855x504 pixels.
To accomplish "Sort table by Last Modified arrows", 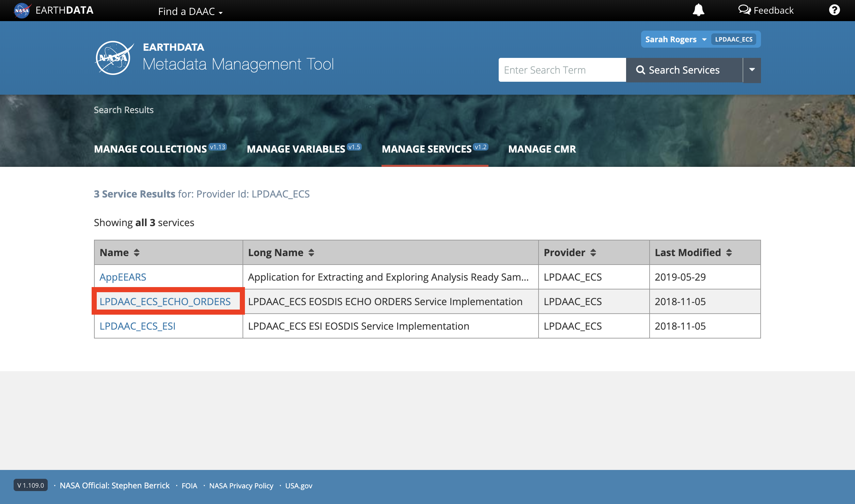I will 729,253.
